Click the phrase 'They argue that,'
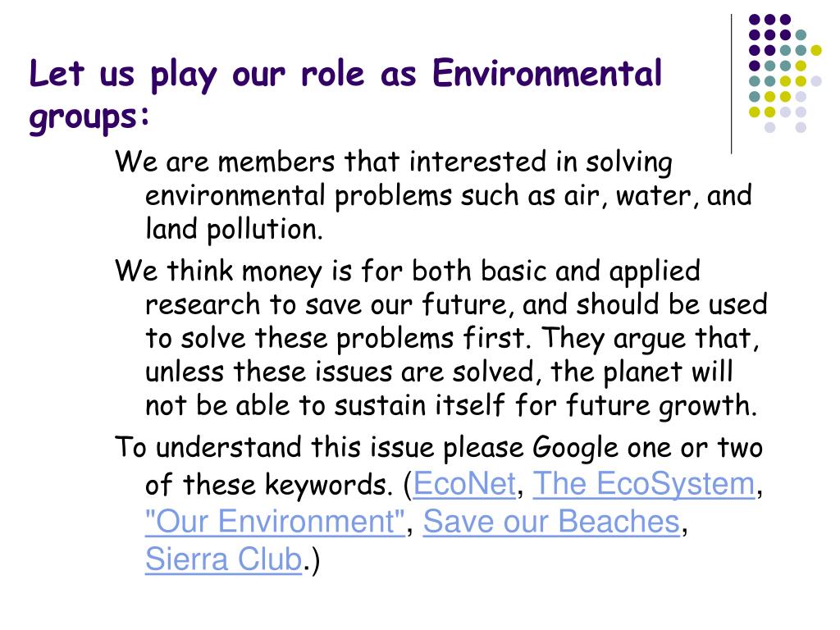This screenshot has width=840, height=630. tap(651, 339)
